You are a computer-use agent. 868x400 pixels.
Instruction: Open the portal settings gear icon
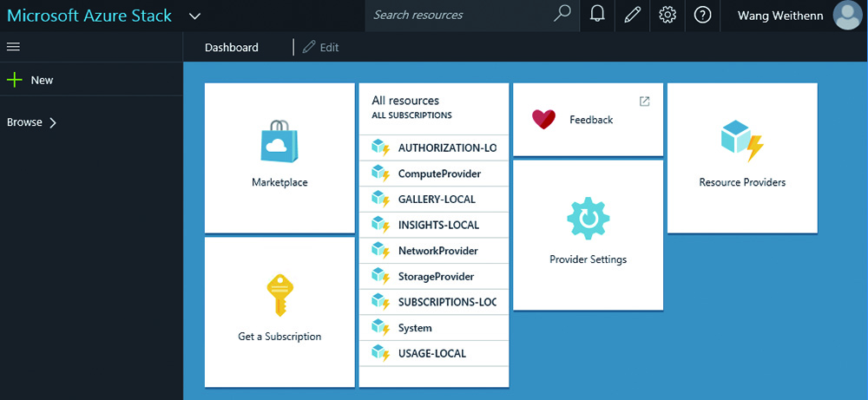[x=667, y=15]
